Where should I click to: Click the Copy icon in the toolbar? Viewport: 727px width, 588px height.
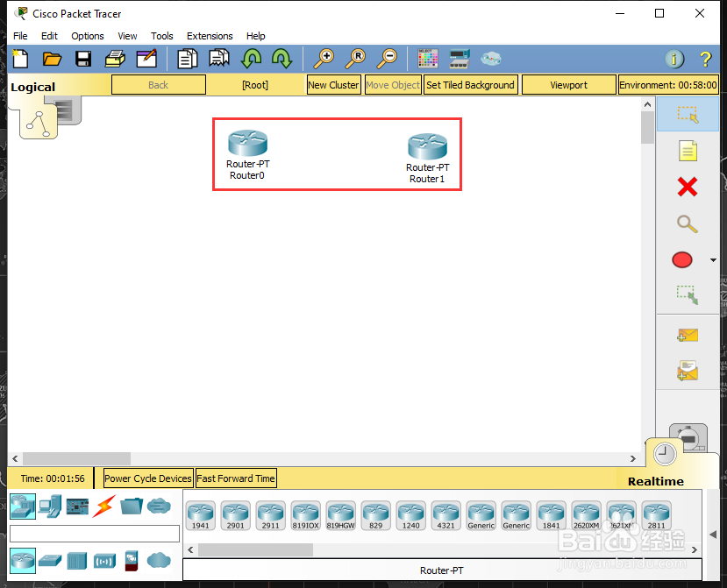188,59
